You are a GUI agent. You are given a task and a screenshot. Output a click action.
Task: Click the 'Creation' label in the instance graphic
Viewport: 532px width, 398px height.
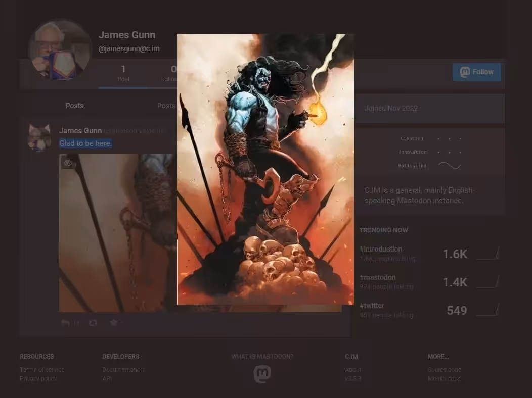(412, 138)
